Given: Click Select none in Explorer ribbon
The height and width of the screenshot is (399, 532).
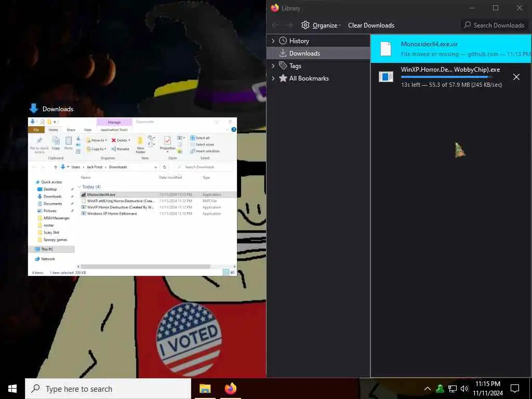Looking at the screenshot, I should click(x=201, y=144).
